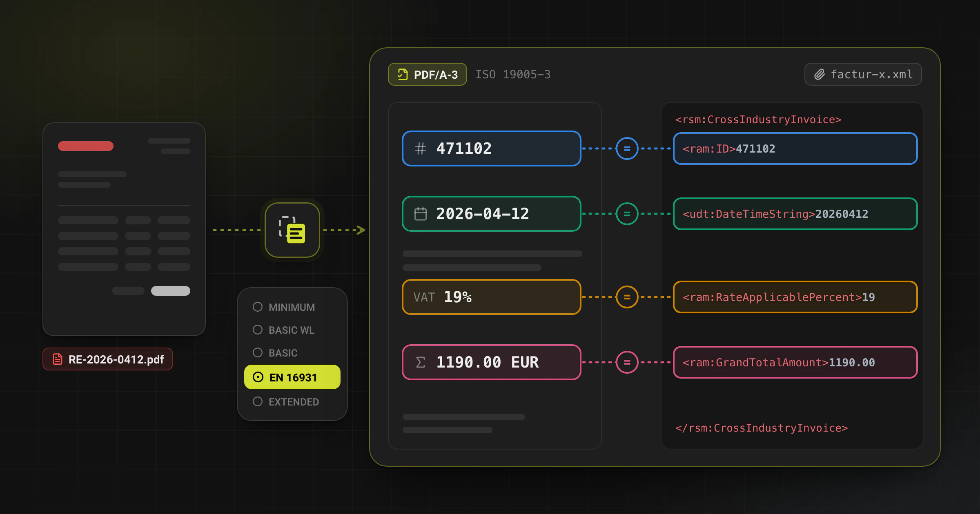Open the RE-2026-0412.pdf file chip
The height and width of the screenshot is (514, 980).
click(x=108, y=359)
